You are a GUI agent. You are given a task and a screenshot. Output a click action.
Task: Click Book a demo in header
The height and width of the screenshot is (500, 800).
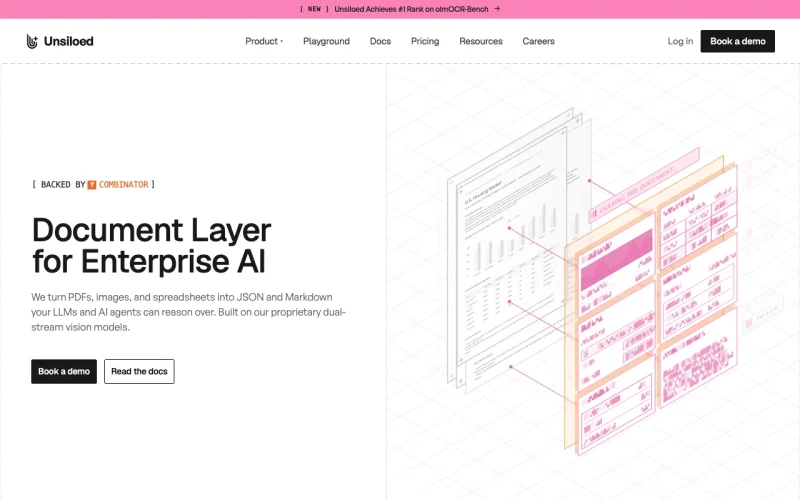[x=737, y=41]
